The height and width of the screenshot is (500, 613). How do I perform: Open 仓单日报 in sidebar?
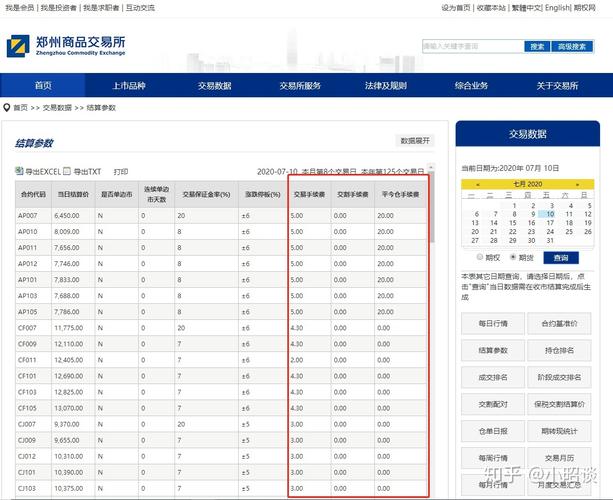493,431
